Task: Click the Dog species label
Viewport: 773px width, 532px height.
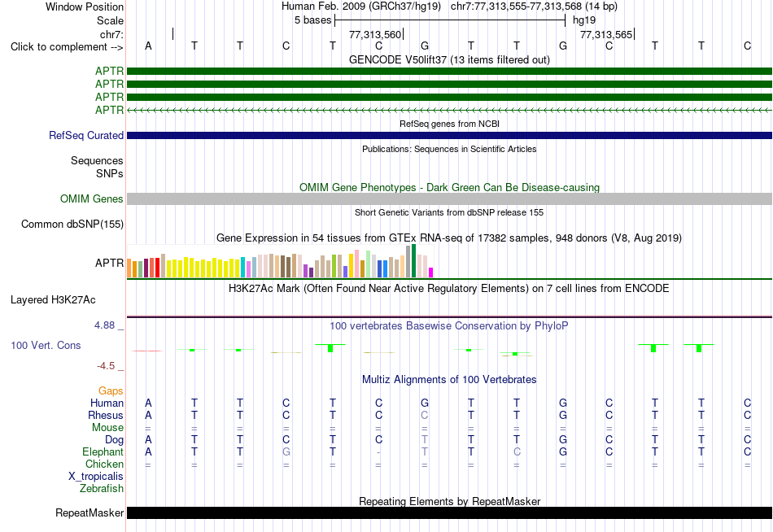Action: click(x=115, y=440)
